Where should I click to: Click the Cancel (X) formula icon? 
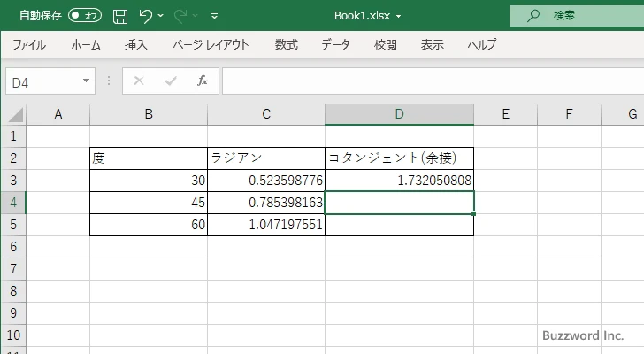click(x=139, y=81)
